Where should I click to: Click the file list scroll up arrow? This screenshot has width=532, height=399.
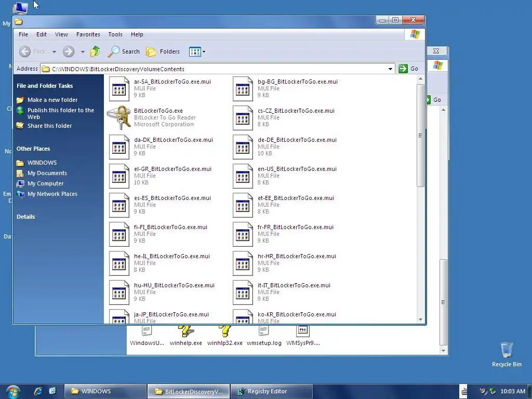[420, 79]
